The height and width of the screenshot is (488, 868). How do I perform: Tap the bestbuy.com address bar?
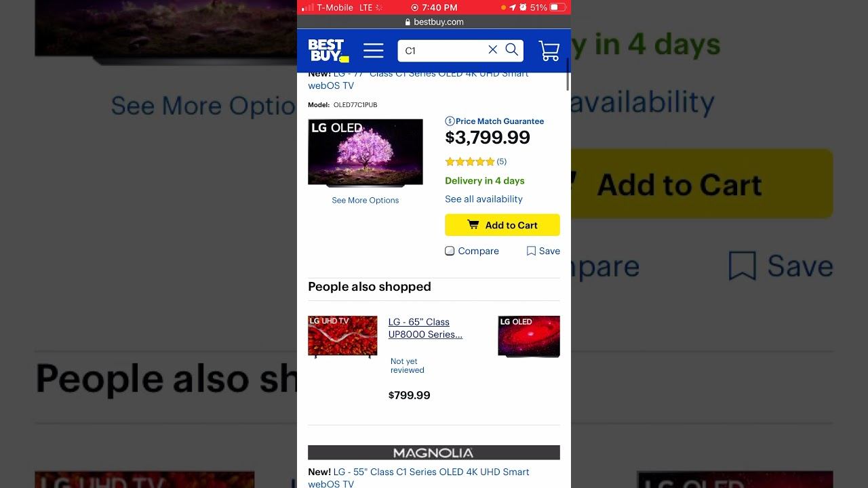[x=434, y=22]
